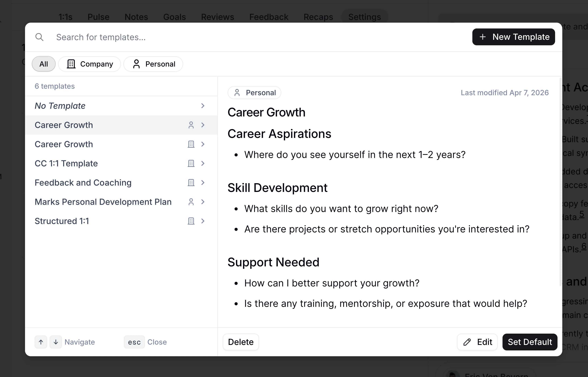Expand the No Template chevron
This screenshot has height=377, width=588.
(203, 106)
